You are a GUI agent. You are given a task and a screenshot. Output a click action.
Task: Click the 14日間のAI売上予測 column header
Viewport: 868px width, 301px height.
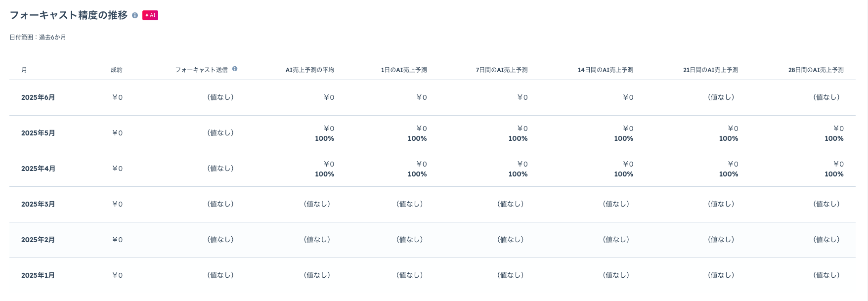pos(606,70)
